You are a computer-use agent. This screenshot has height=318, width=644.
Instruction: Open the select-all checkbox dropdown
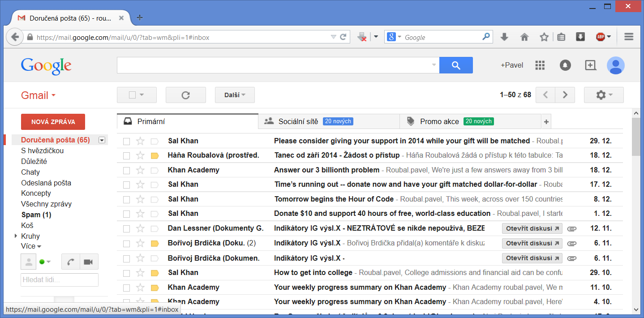pyautogui.click(x=142, y=95)
